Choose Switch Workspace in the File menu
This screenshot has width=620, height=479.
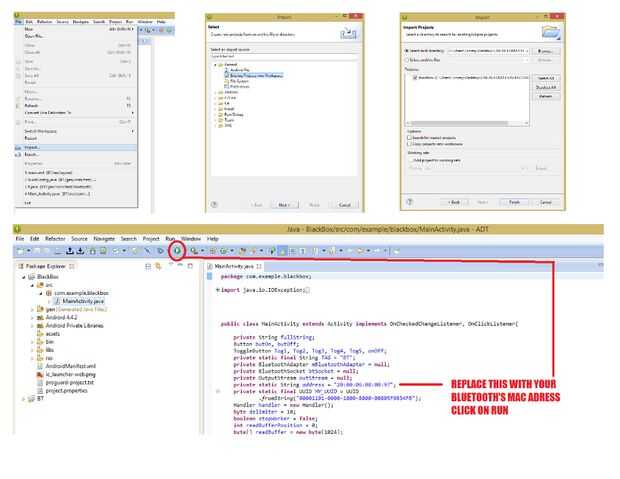[76, 131]
